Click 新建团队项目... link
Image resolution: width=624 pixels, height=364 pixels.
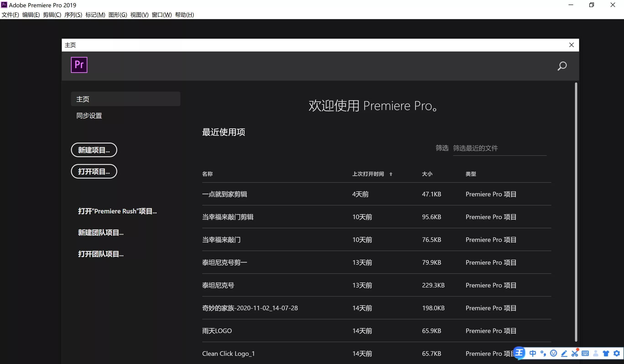[101, 232]
